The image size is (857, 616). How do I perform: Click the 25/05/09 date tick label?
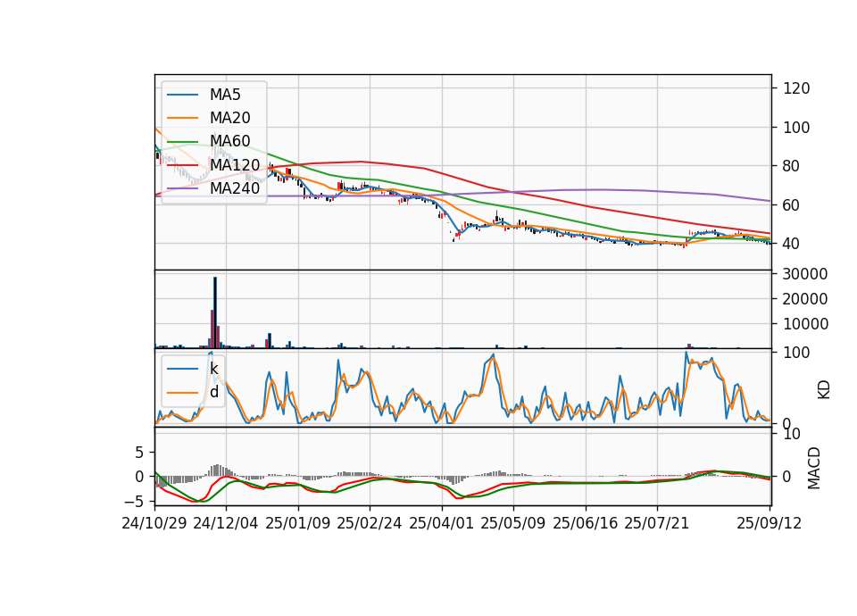pyautogui.click(x=512, y=524)
